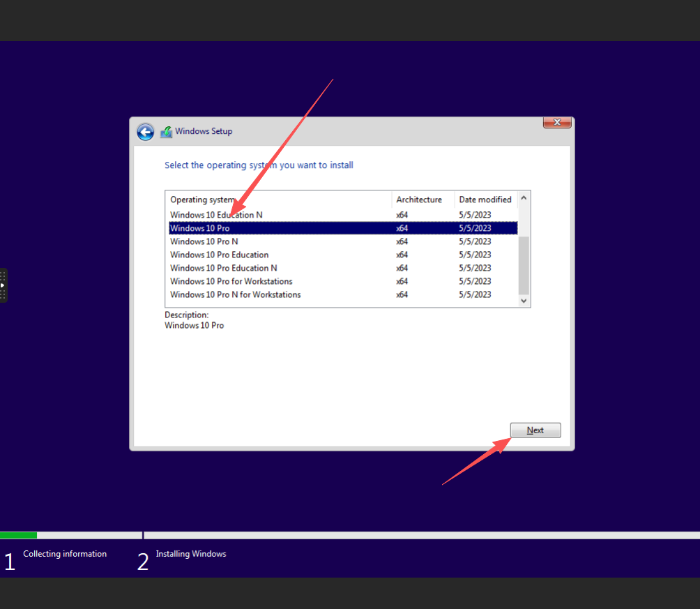The height and width of the screenshot is (609, 700).
Task: Close the Windows Setup dialog
Action: (x=556, y=122)
